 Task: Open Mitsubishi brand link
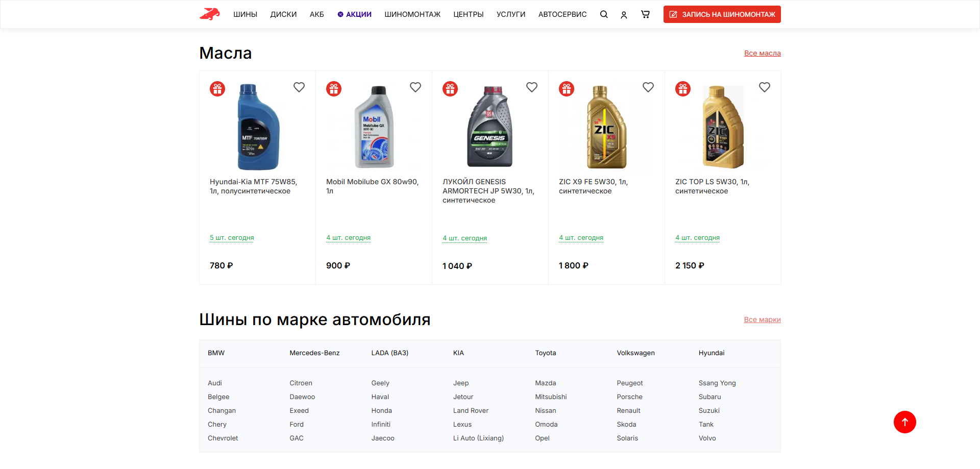coord(551,397)
